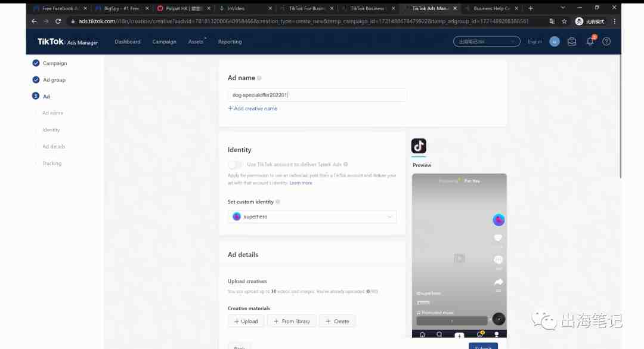This screenshot has width=644, height=349.
Task: Open the Learn more link
Action: (x=301, y=183)
